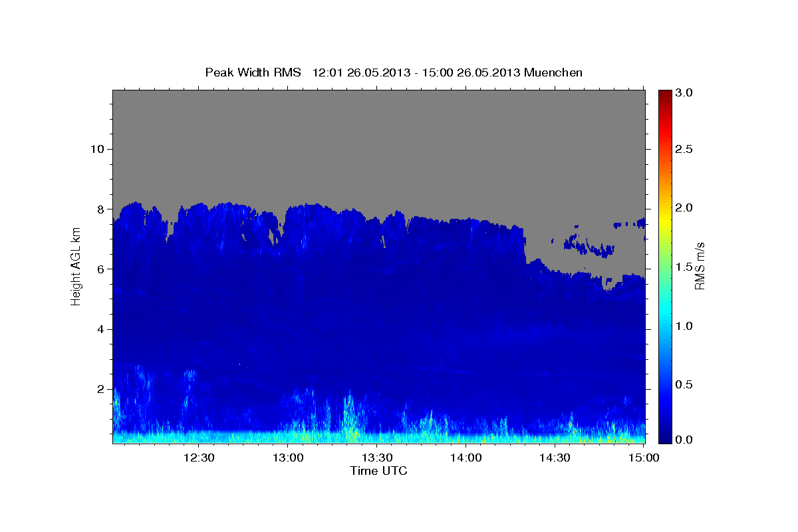Click the 14:30 time tick label
This screenshot has width=798, height=532.
tap(555, 458)
